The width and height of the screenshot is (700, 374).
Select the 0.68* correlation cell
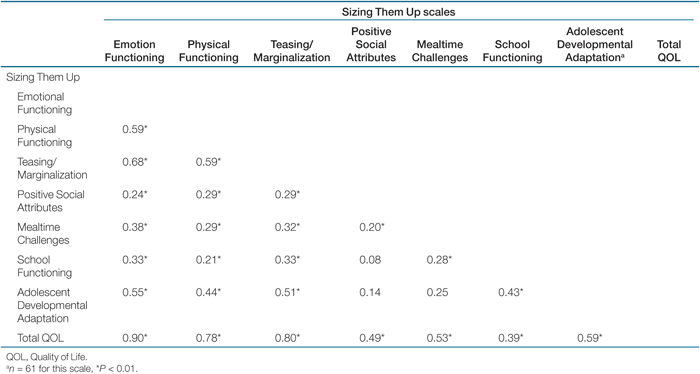(x=135, y=162)
